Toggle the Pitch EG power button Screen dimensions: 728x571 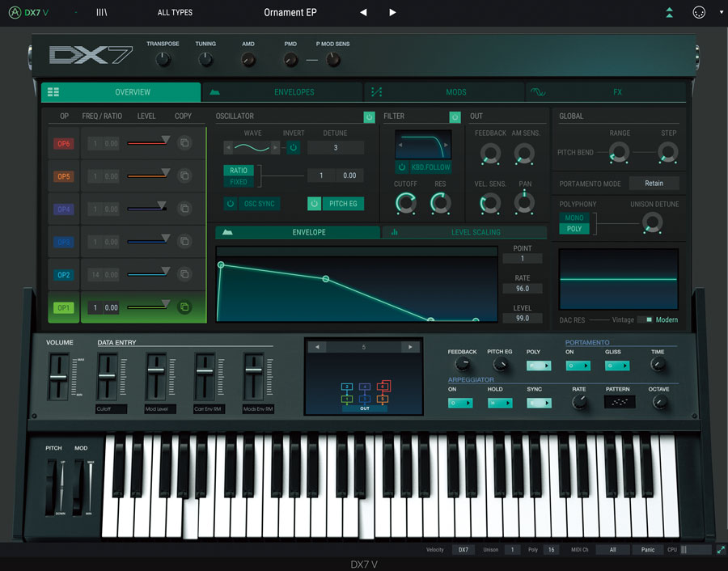[315, 203]
